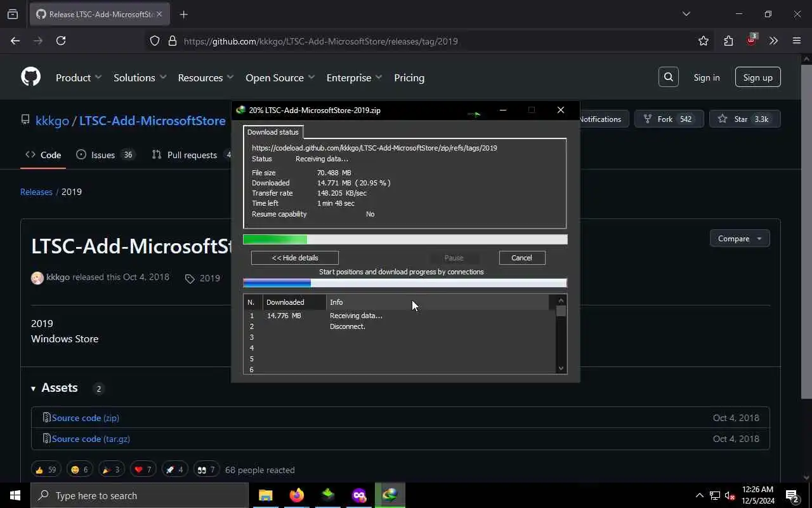Click Internet Download Manager taskbar icon
812x508 pixels.
390,495
